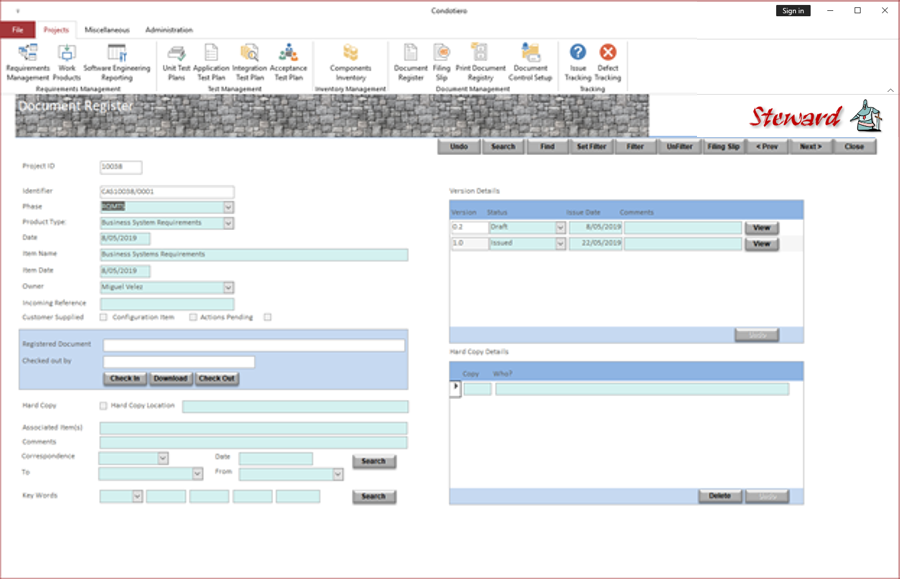The image size is (900, 579).
Task: Click the Sign in button
Action: coord(793,11)
